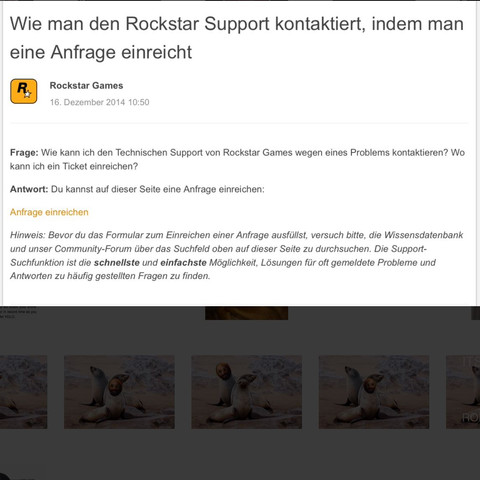
Task: Select the middle seal thumbnail
Action: point(247,392)
